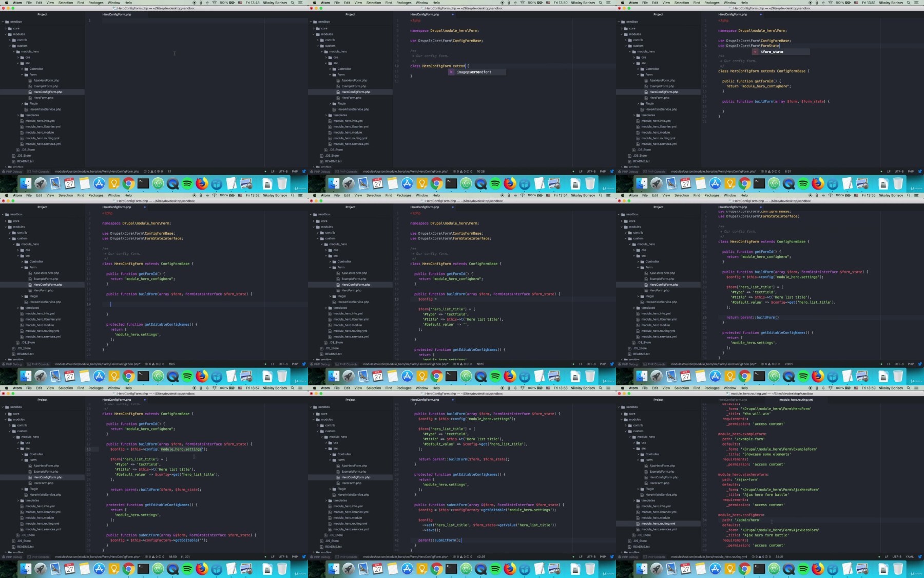Click the Atom icon in the 13:50 dock

(466, 183)
